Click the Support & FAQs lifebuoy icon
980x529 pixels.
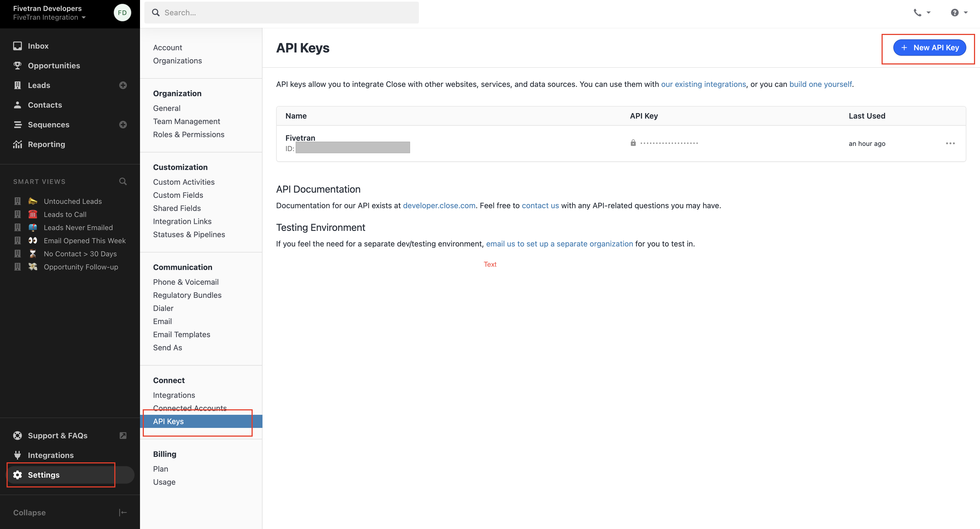[17, 436]
